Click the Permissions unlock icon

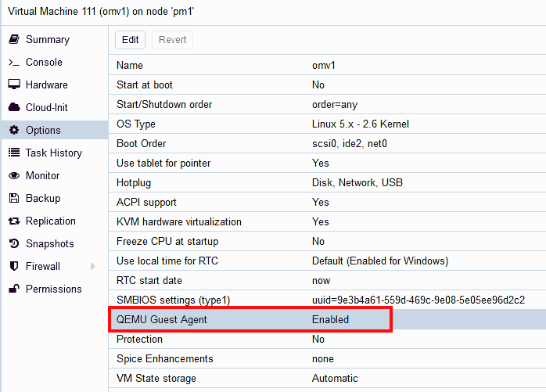(x=14, y=289)
